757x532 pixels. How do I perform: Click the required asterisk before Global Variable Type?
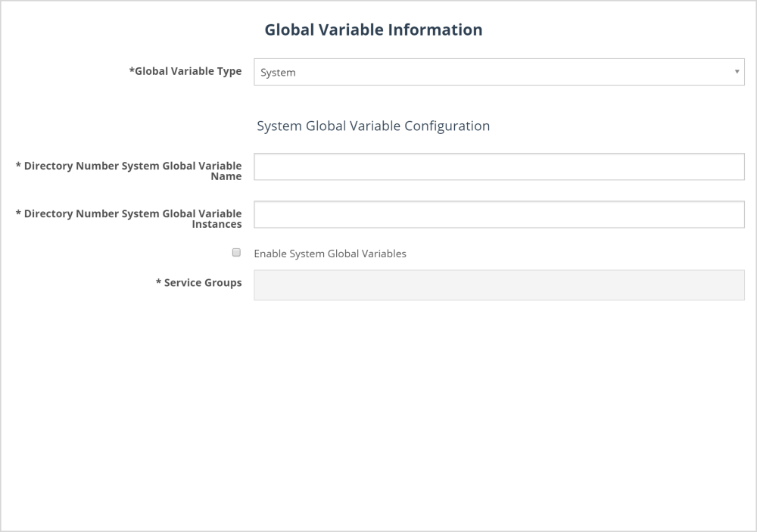tap(132, 71)
